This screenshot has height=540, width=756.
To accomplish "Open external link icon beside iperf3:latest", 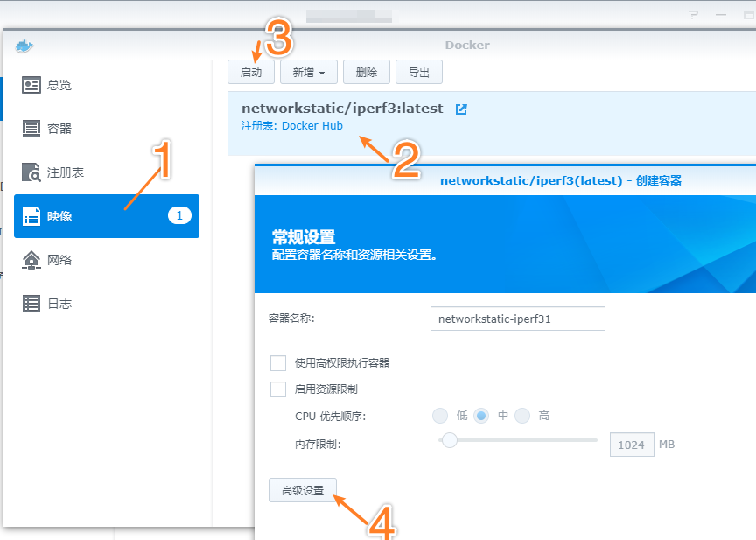I will click(461, 109).
